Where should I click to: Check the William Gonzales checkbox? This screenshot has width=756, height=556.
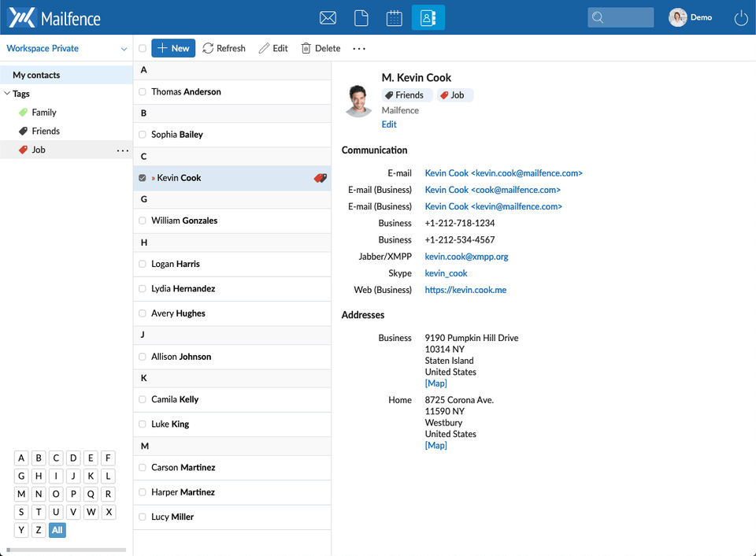[x=143, y=221]
